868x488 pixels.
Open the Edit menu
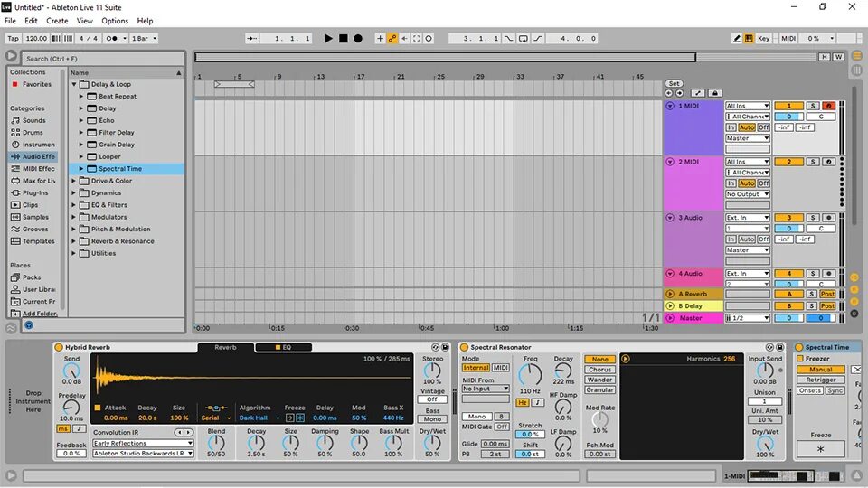pos(31,21)
